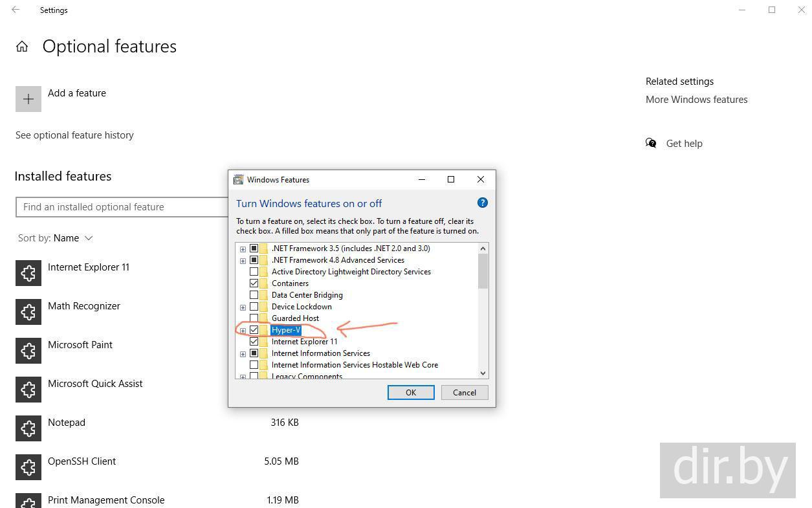
Task: Toggle the .NET Framework 3.5 checkbox
Action: pyautogui.click(x=254, y=248)
